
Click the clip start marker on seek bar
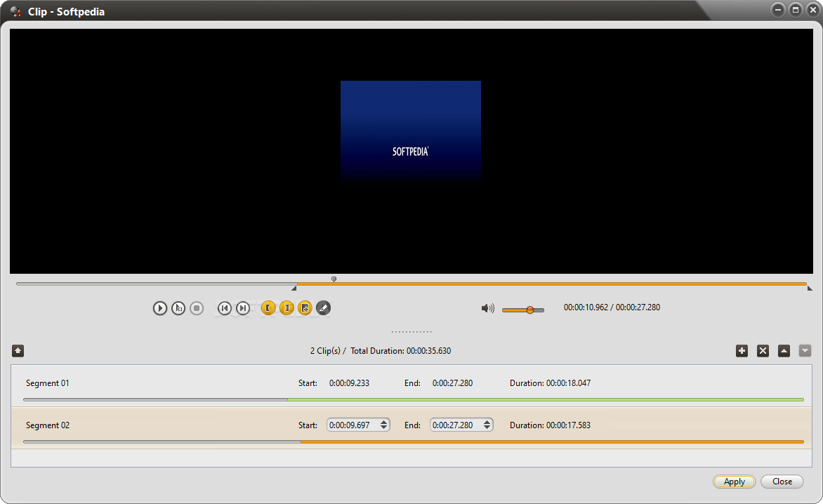294,287
